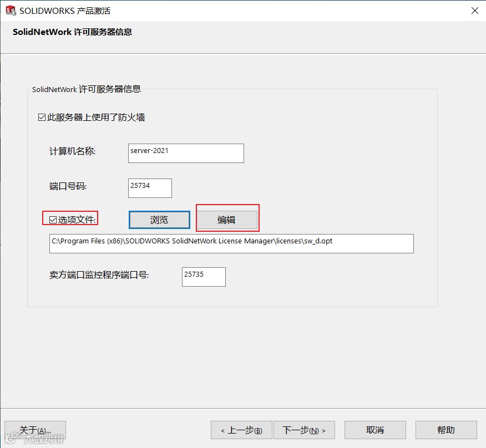Go back with 上一步(B)

click(x=241, y=430)
